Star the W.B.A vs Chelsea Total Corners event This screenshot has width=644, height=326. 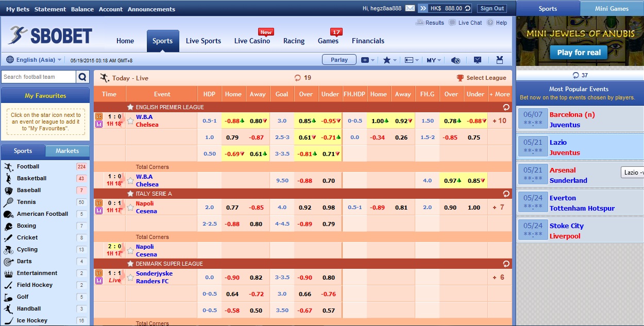coord(130,180)
